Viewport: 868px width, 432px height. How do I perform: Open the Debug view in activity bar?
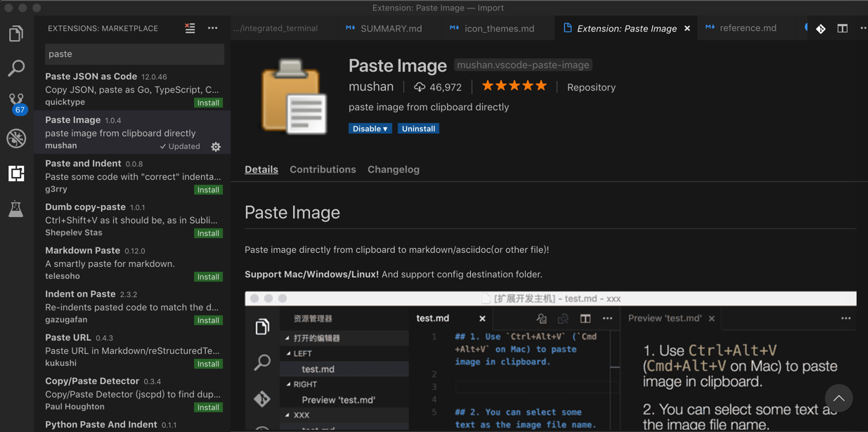click(15, 138)
